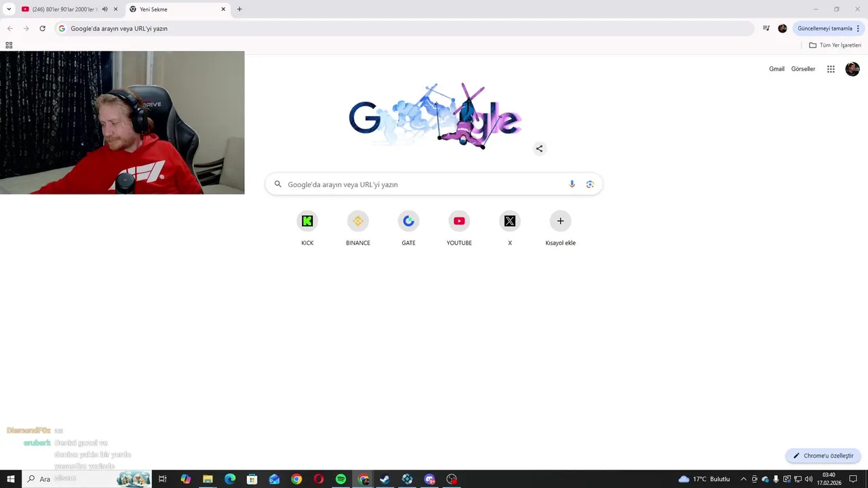Open File Explorer from the taskbar
The width and height of the screenshot is (868, 488).
[208, 479]
